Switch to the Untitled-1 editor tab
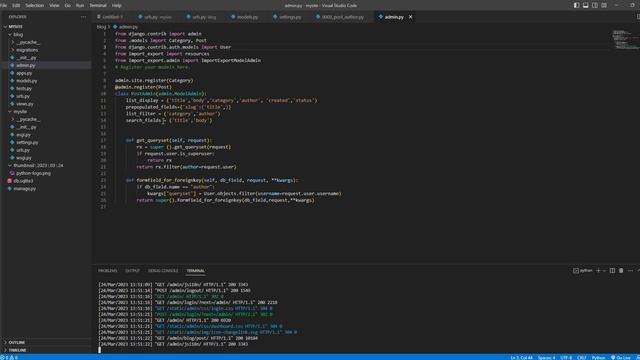The image size is (640, 360). point(111,17)
